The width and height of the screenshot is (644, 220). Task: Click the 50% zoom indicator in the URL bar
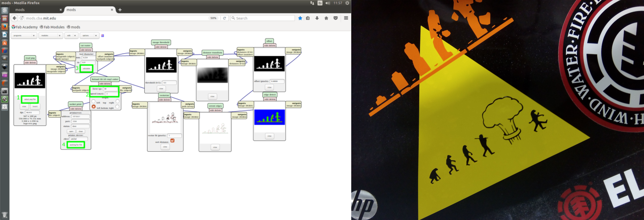click(x=213, y=18)
